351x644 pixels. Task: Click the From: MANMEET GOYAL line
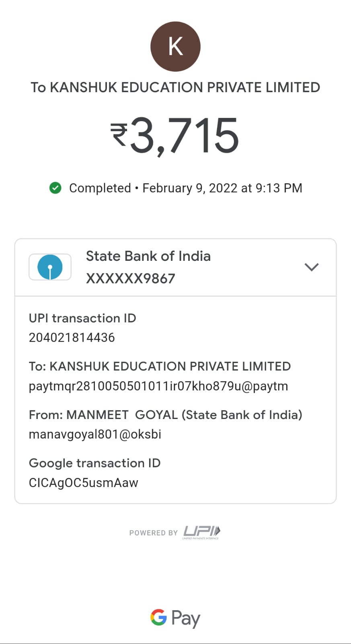pyautogui.click(x=165, y=415)
